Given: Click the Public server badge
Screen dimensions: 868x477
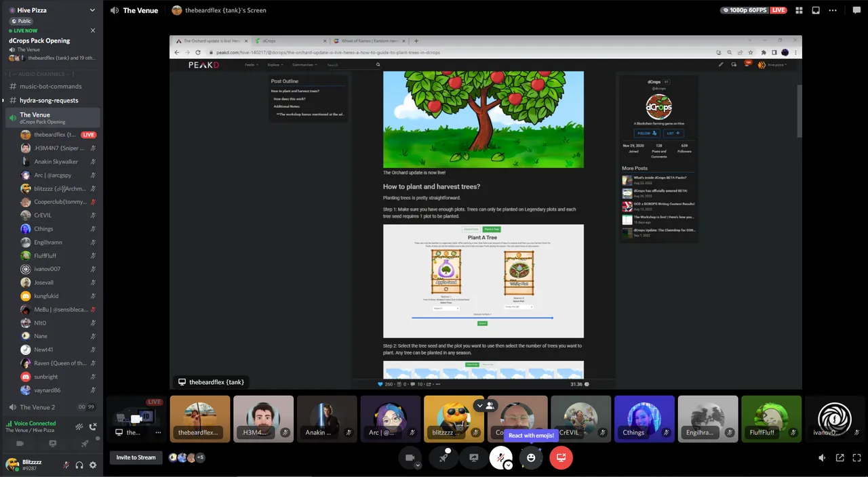Looking at the screenshot, I should pos(22,21).
